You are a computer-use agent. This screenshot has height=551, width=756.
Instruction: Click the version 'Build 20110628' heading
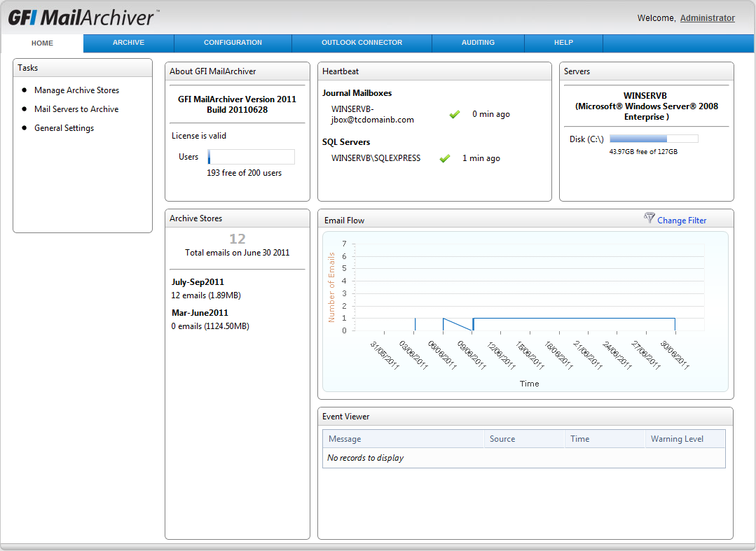[238, 110]
